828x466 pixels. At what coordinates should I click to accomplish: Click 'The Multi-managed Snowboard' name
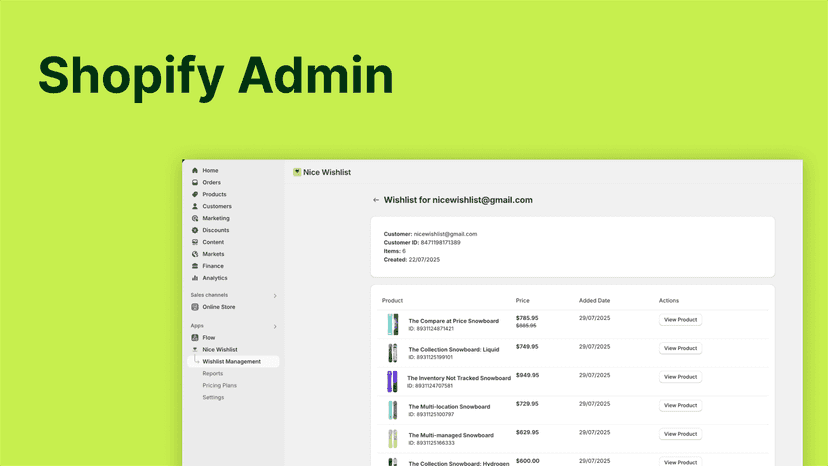[x=451, y=435]
